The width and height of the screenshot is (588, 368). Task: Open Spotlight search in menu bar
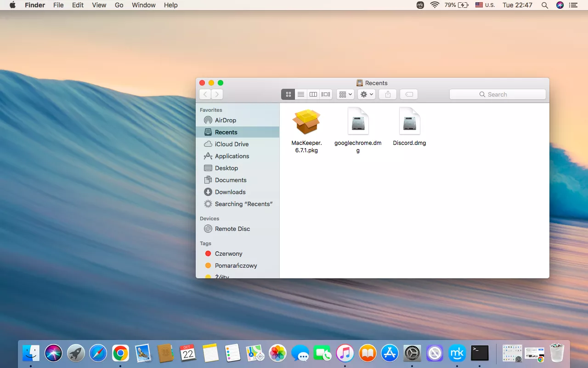545,5
